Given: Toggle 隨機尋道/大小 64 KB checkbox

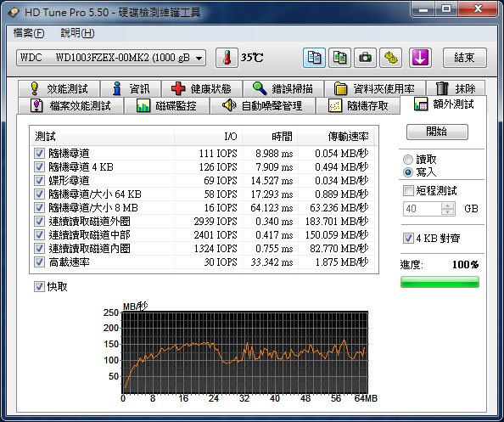Looking at the screenshot, I should (x=39, y=194).
